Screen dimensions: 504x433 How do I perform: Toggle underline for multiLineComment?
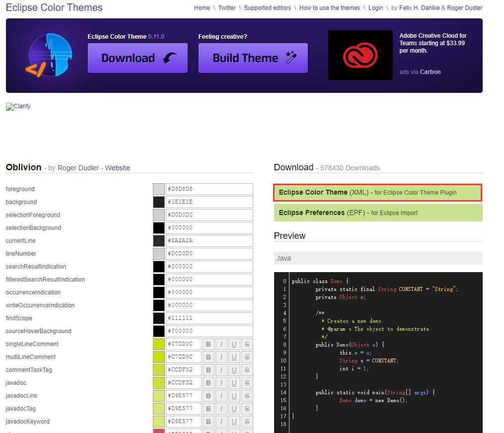pos(234,357)
